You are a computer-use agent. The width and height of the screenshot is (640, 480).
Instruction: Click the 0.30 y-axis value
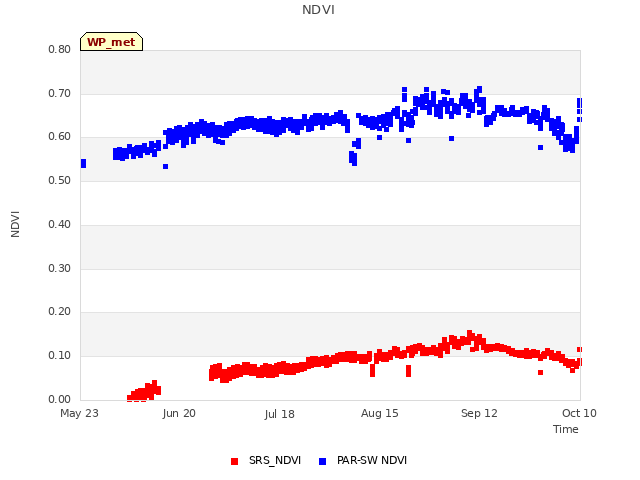click(x=60, y=269)
